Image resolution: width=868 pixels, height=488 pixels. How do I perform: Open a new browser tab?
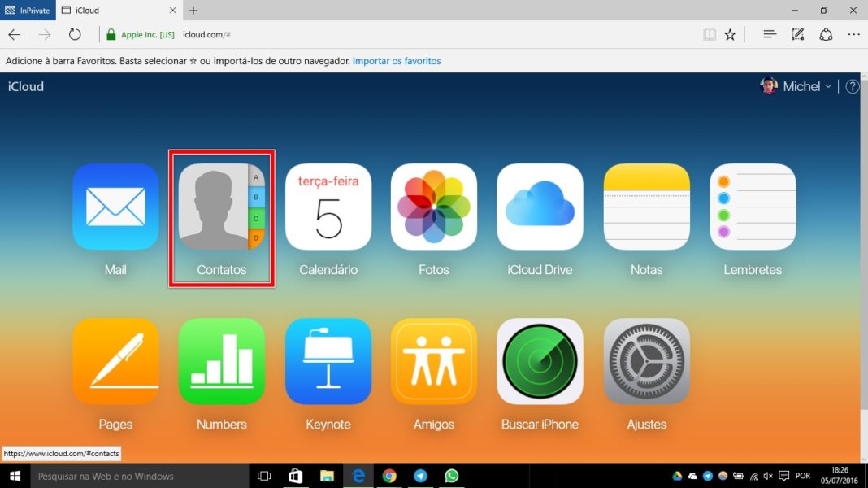tap(193, 11)
